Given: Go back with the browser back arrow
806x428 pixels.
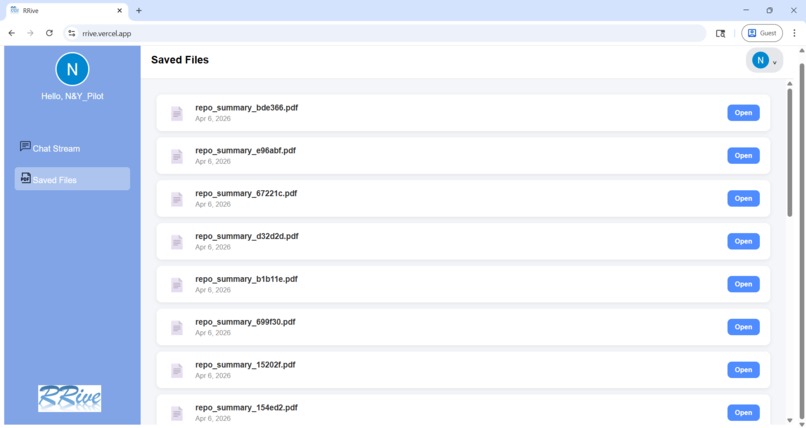Looking at the screenshot, I should coord(12,33).
